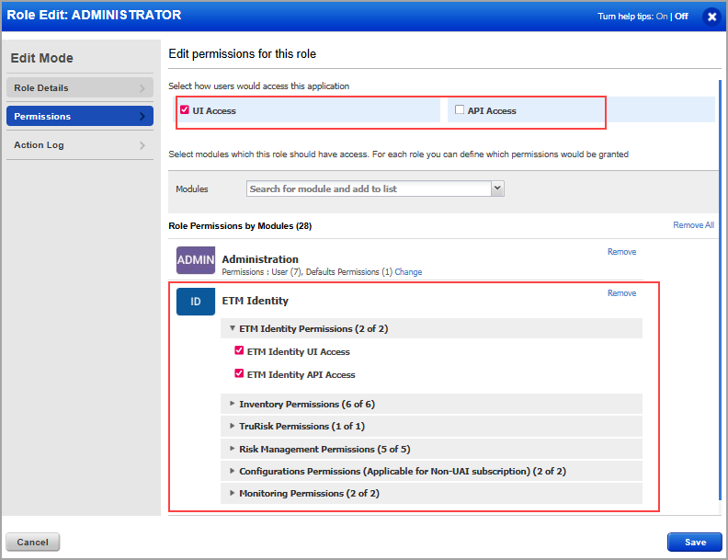Select the Permissions tab
The width and height of the screenshot is (728, 560).
click(x=80, y=116)
